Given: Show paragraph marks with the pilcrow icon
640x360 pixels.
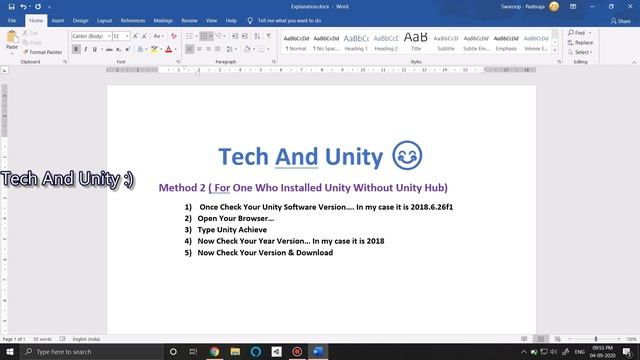Looking at the screenshot, I should point(269,36).
